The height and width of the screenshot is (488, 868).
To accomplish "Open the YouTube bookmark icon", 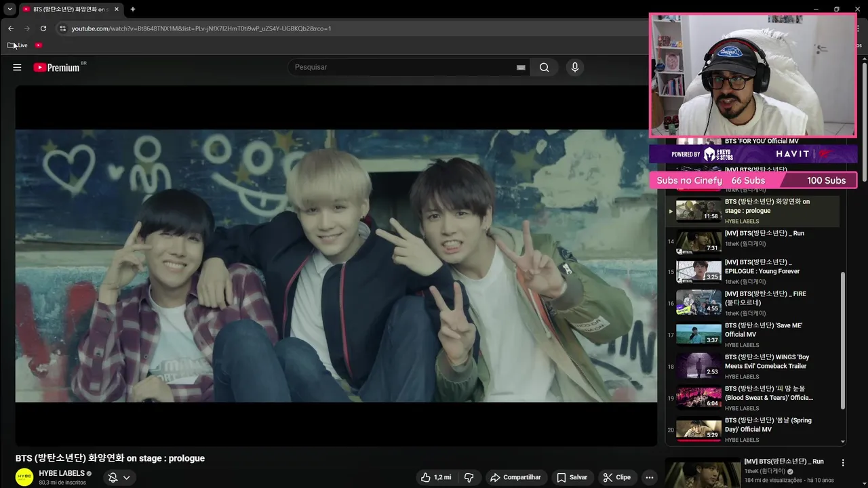I will (39, 45).
